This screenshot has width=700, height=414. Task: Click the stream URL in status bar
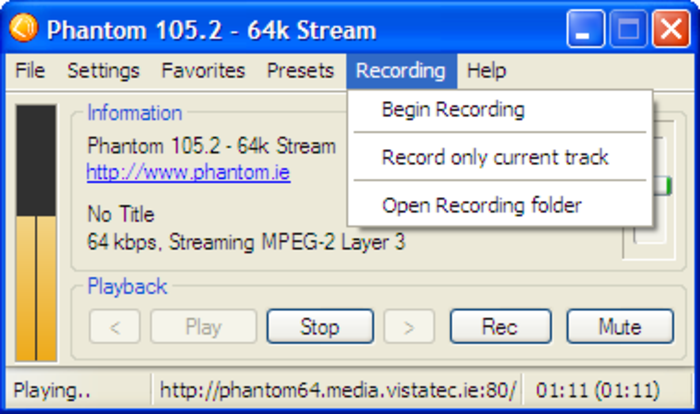(x=338, y=390)
